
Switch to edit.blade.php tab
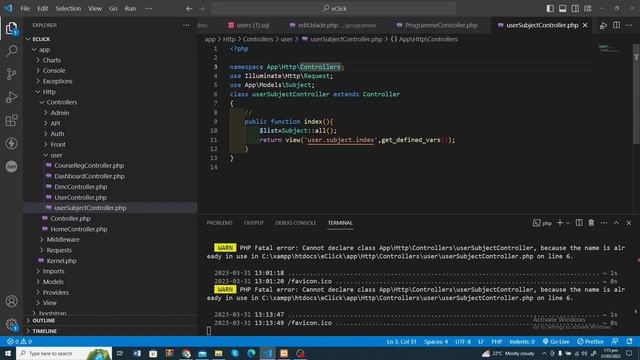pos(333,25)
